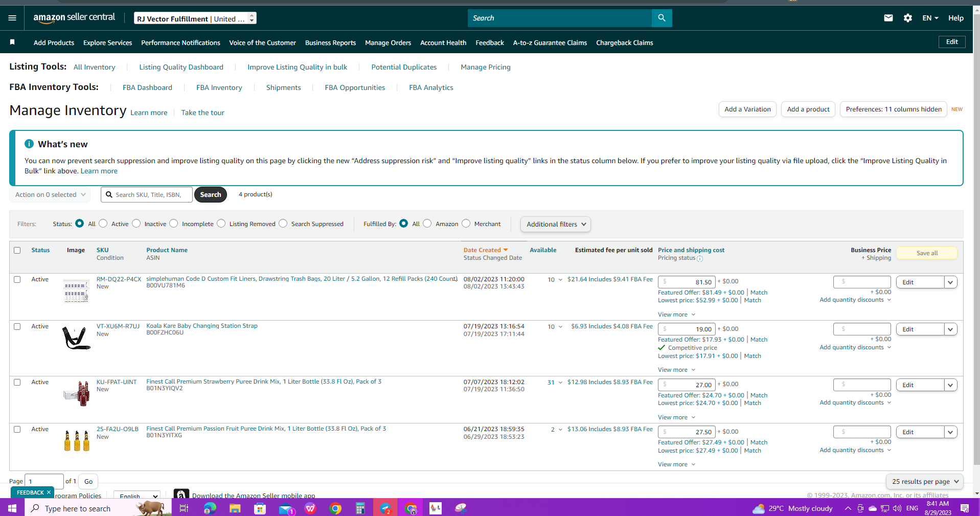The height and width of the screenshot is (516, 980).
Task: Tick the select-all products checkbox
Action: pos(17,250)
